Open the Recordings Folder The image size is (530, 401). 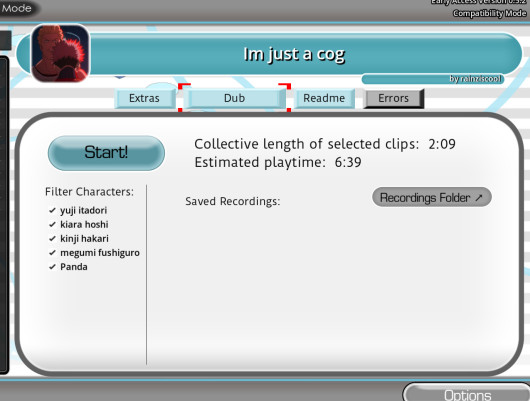tap(432, 197)
